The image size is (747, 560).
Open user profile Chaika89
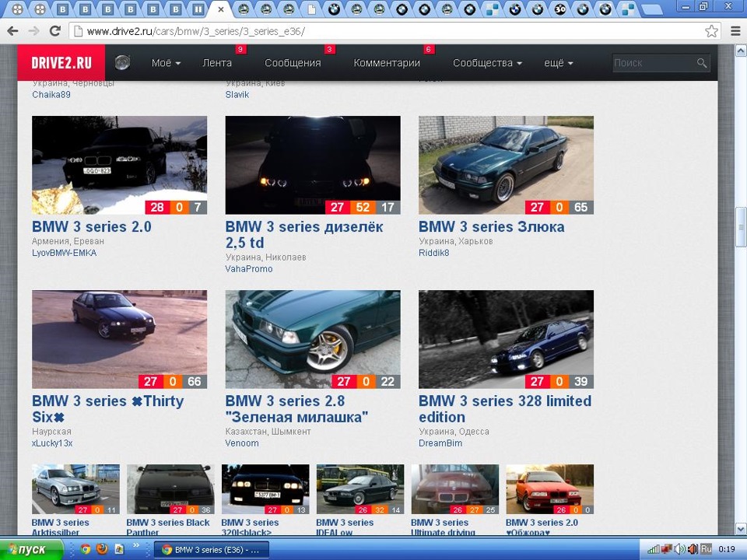pyautogui.click(x=51, y=95)
